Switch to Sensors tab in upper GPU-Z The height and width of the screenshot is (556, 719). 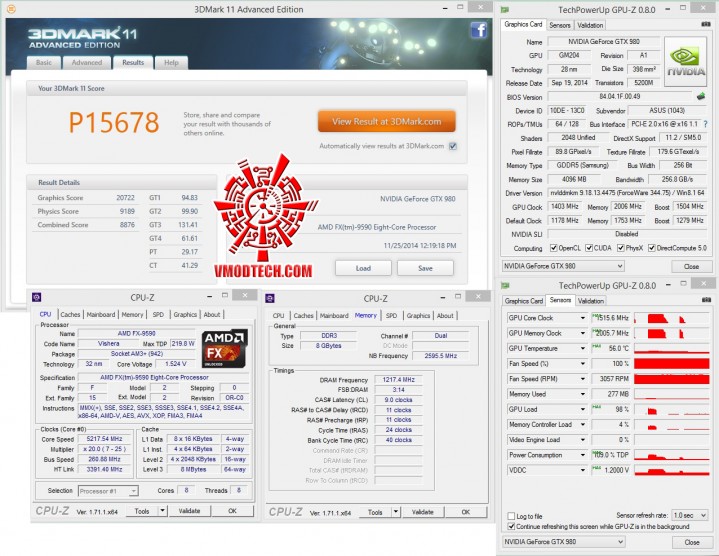click(560, 25)
